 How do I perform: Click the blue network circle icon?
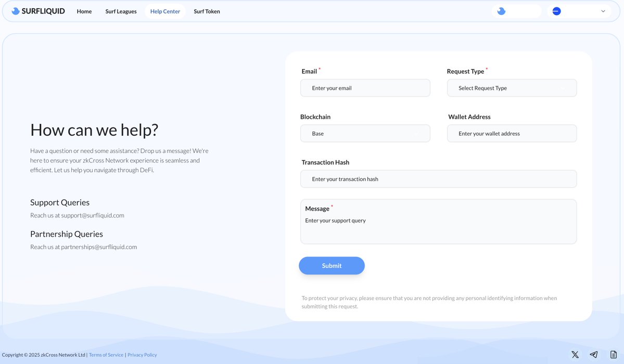click(x=557, y=11)
